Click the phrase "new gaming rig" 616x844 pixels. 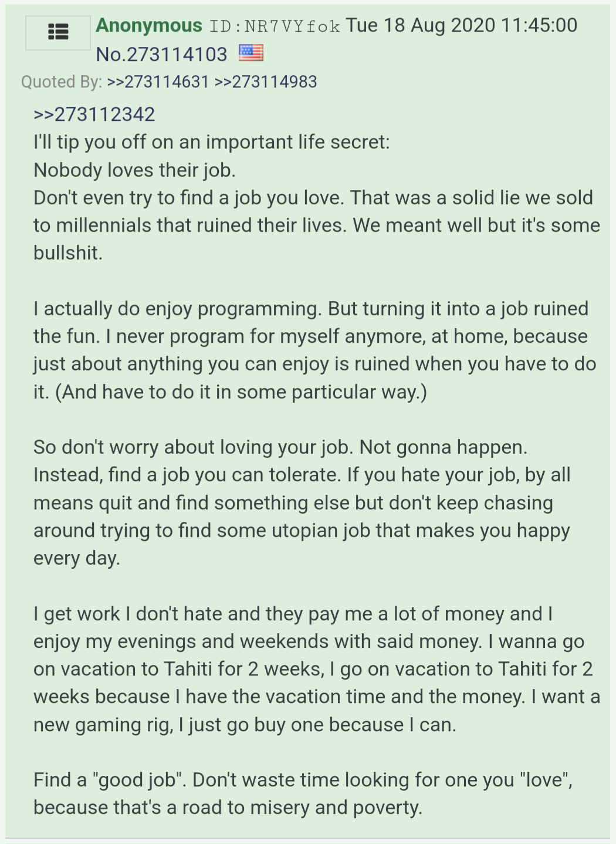tap(103, 725)
